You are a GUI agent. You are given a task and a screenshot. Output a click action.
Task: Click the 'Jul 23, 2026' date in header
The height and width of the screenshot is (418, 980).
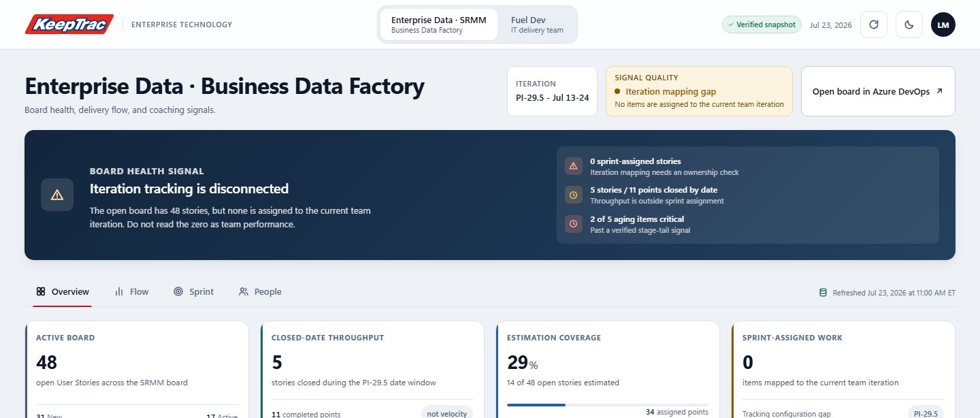831,25
